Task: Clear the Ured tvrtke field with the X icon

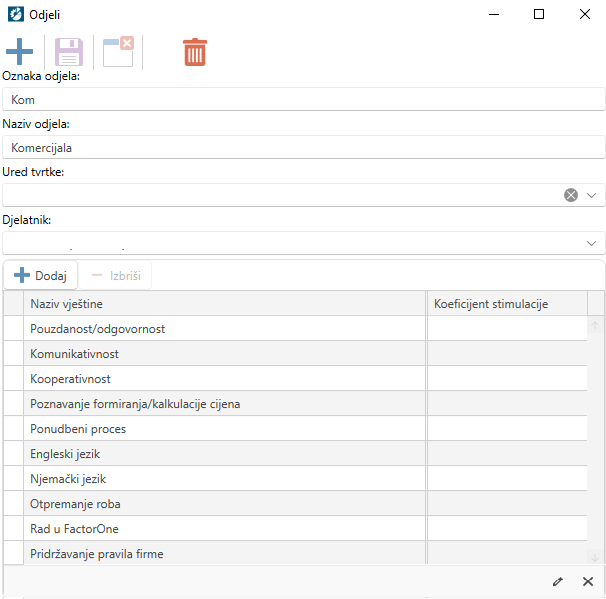Action: pos(571,195)
